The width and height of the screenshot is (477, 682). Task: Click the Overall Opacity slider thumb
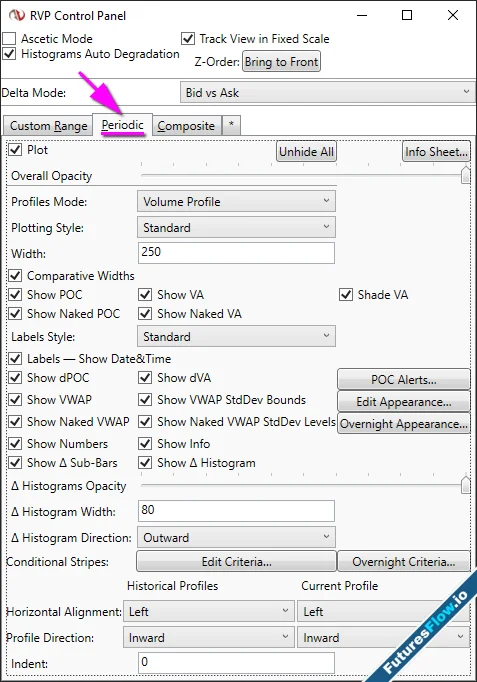pos(465,175)
